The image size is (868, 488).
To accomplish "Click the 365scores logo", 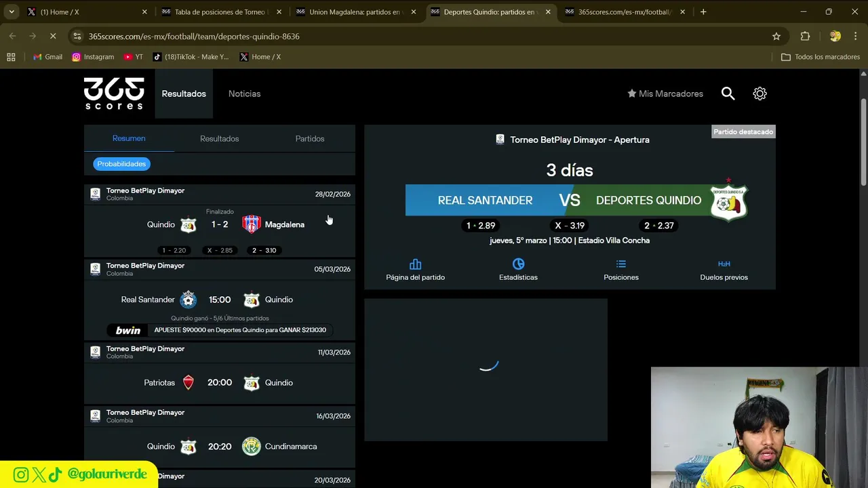I will [x=114, y=94].
